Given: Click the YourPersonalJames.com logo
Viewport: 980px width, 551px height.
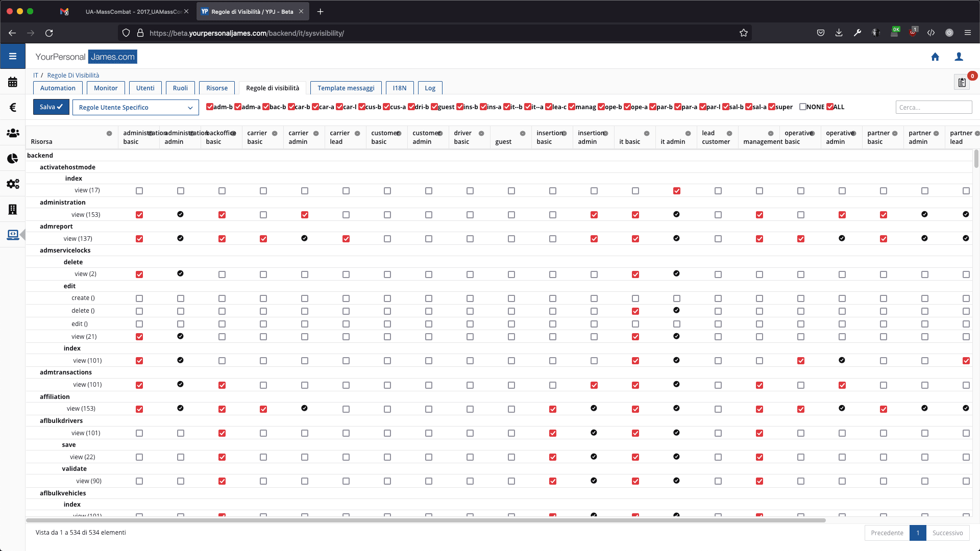Looking at the screenshot, I should click(x=86, y=57).
